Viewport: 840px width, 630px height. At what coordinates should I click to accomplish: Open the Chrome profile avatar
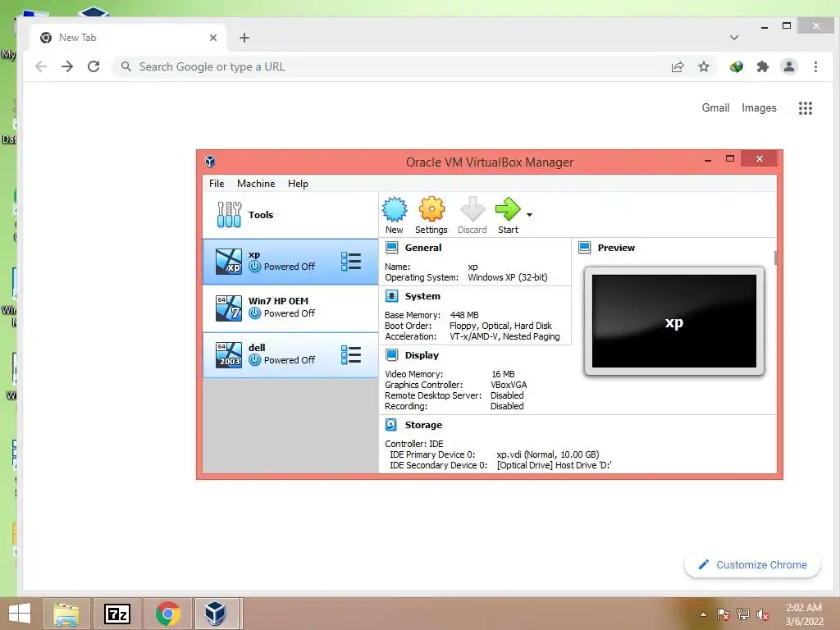[x=788, y=66]
